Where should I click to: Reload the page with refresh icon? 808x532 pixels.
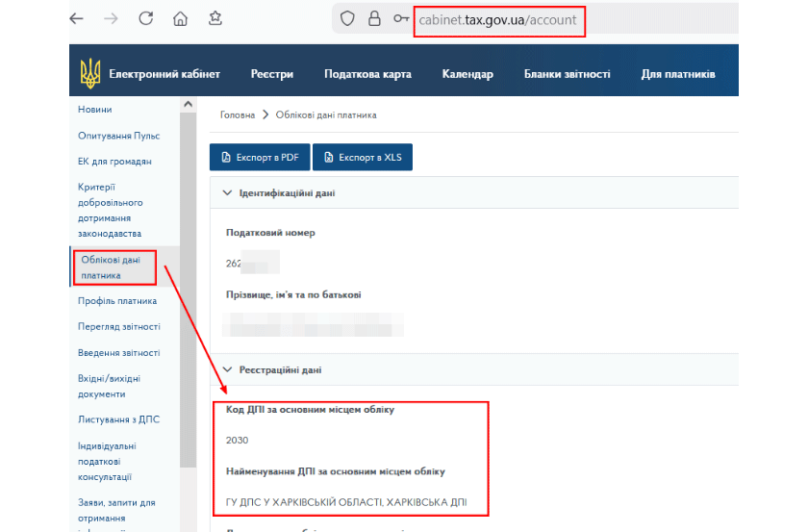pos(146,19)
